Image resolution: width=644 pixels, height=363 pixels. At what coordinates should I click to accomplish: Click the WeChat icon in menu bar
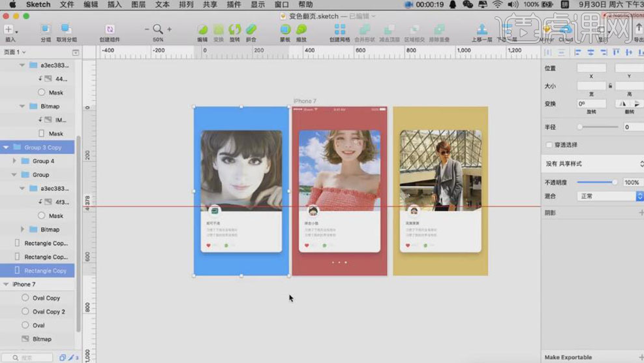467,5
